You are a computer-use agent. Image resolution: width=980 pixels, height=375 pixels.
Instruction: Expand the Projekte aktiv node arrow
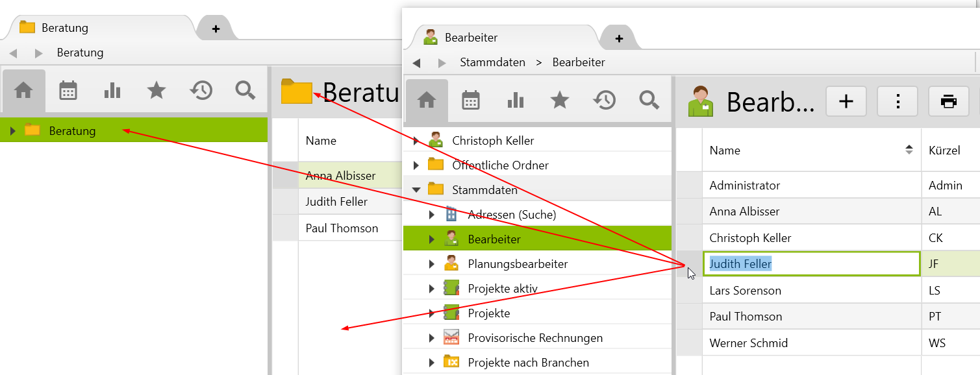(x=432, y=289)
